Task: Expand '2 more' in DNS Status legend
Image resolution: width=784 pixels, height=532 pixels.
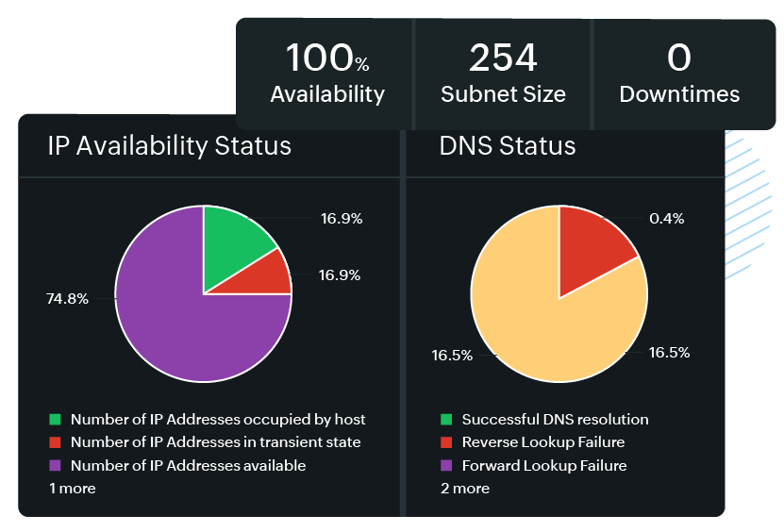Action: [x=464, y=488]
